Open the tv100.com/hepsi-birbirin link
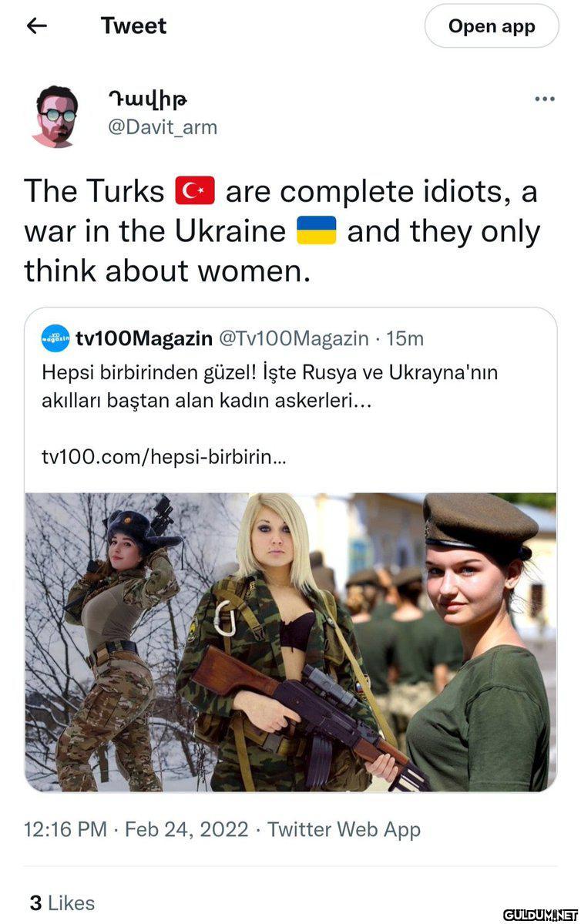 (164, 457)
